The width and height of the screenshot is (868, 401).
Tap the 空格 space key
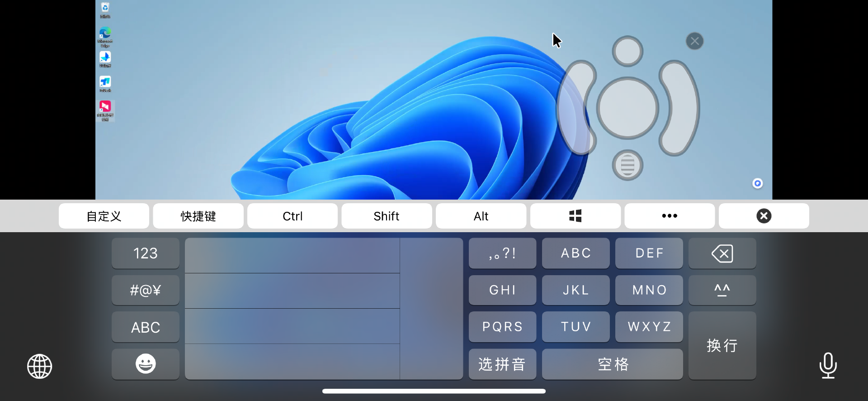click(613, 364)
